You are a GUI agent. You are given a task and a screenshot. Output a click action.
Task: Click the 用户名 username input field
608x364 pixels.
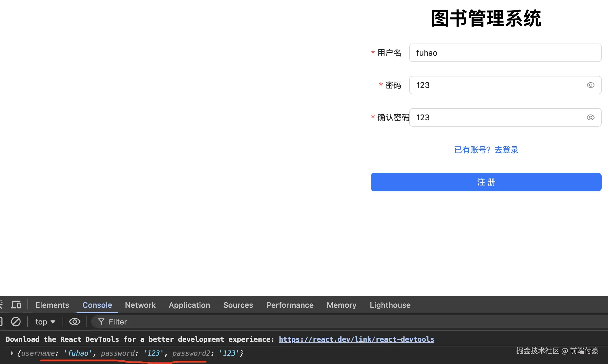[x=505, y=53]
